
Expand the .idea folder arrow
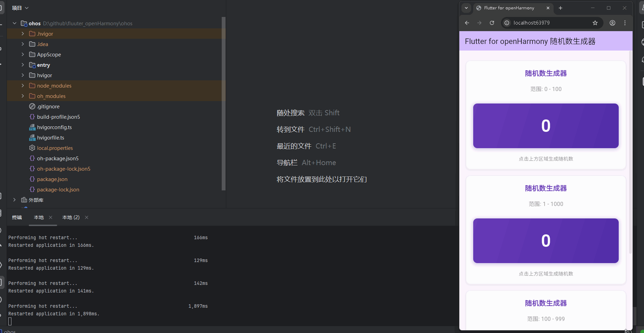tap(23, 44)
